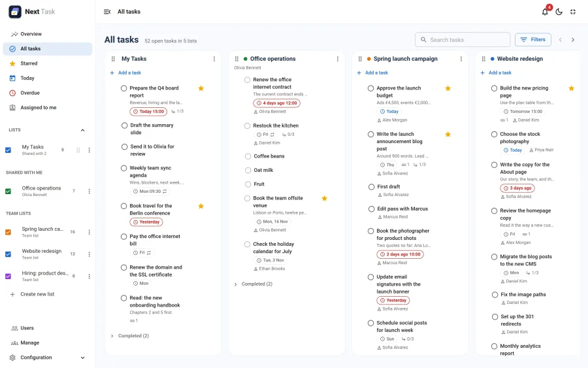This screenshot has height=368, width=588.
Task: Toggle dark mode moon icon
Action: [x=559, y=12]
